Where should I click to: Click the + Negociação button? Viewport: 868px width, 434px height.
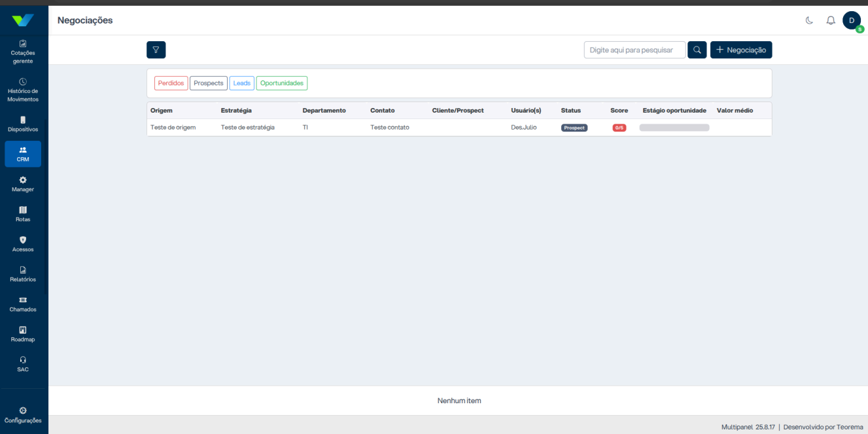(x=741, y=50)
